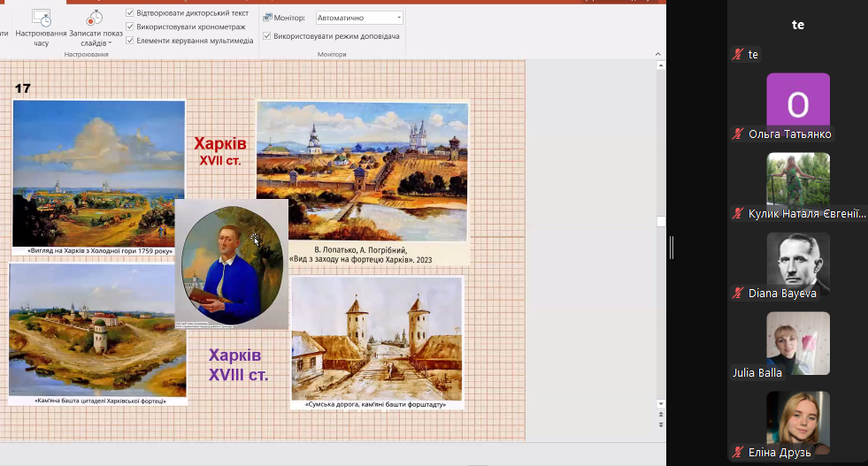Click muted mic icon beside Кулик Наталя
The width and height of the screenshot is (868, 466).
737,214
